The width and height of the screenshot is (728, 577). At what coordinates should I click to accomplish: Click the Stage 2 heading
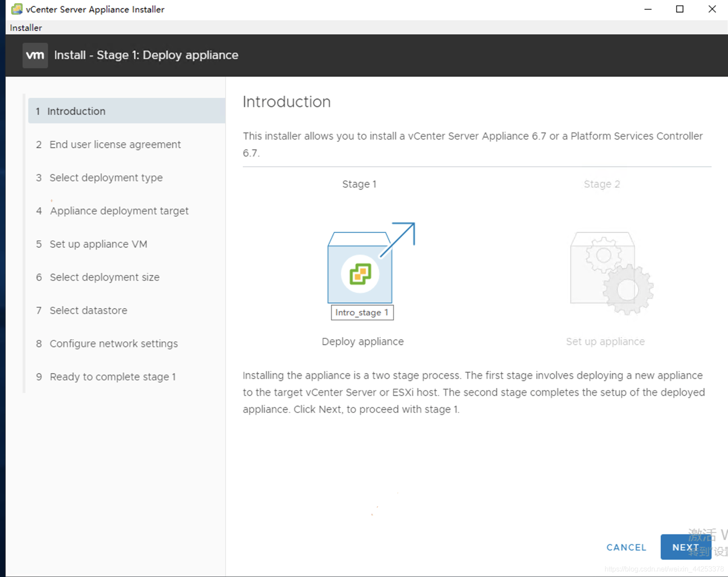point(602,184)
